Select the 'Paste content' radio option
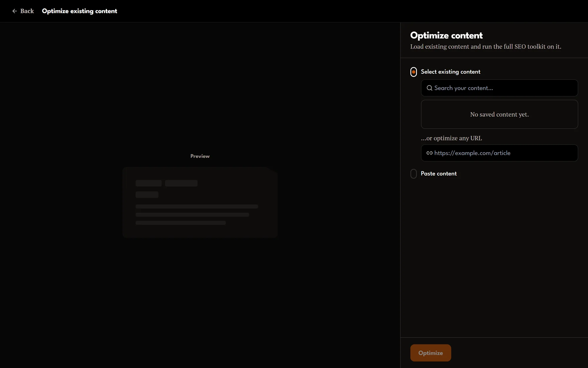The width and height of the screenshot is (588, 368). coord(413,174)
